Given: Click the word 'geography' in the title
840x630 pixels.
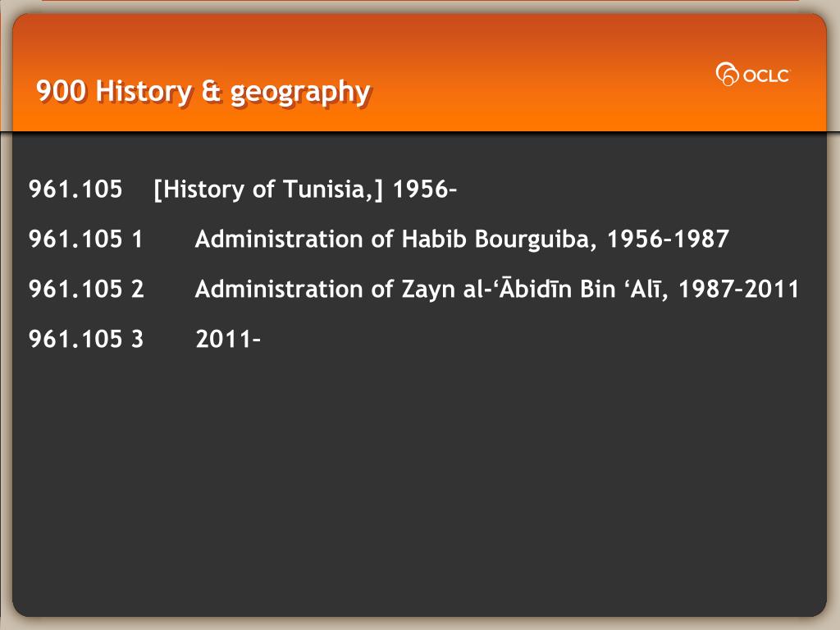Looking at the screenshot, I should tap(300, 93).
